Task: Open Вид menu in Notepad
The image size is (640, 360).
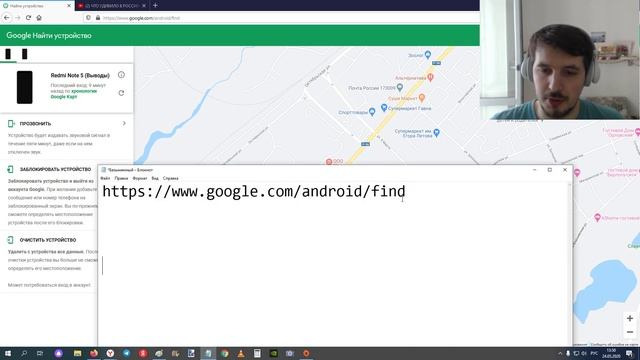Action: 155,178
